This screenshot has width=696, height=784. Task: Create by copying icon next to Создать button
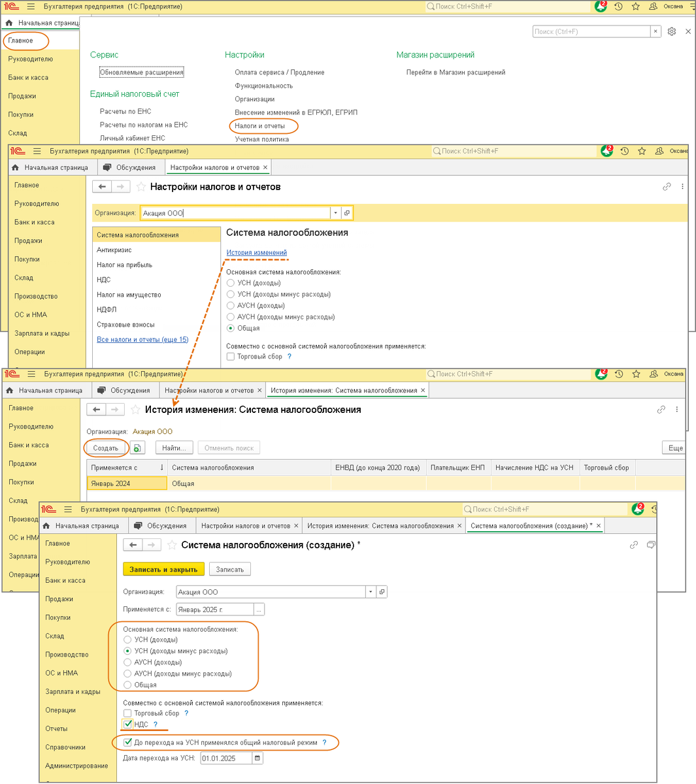(137, 448)
